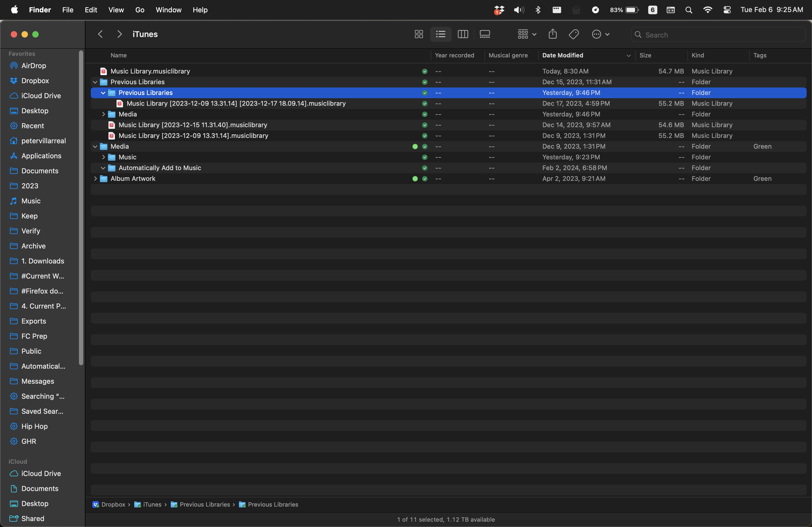Click the Share toolbar icon
The image size is (812, 527).
[553, 34]
